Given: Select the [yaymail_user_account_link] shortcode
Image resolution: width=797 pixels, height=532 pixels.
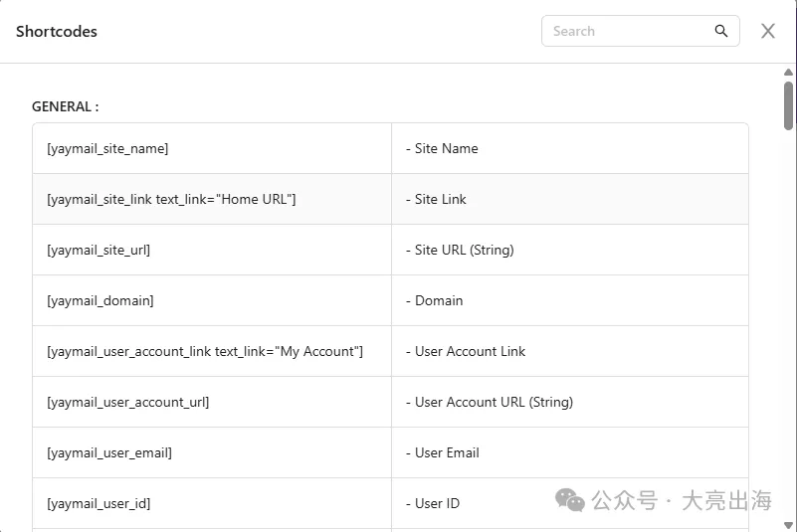Looking at the screenshot, I should [x=205, y=352].
